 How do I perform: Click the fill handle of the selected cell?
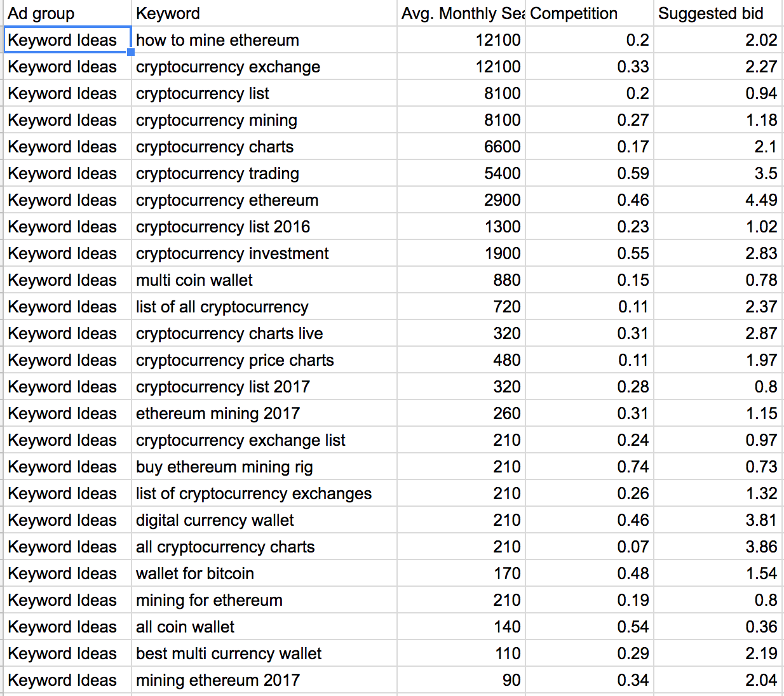[x=131, y=53]
